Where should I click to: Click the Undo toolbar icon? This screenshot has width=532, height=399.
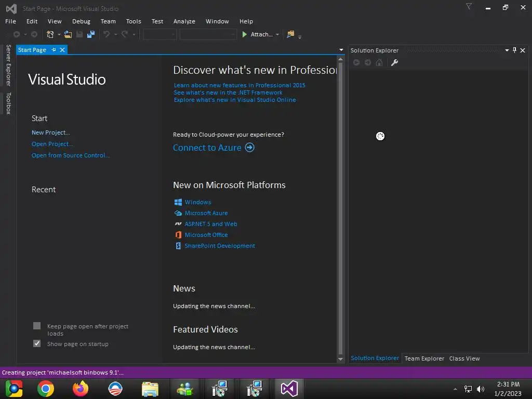[x=107, y=34]
